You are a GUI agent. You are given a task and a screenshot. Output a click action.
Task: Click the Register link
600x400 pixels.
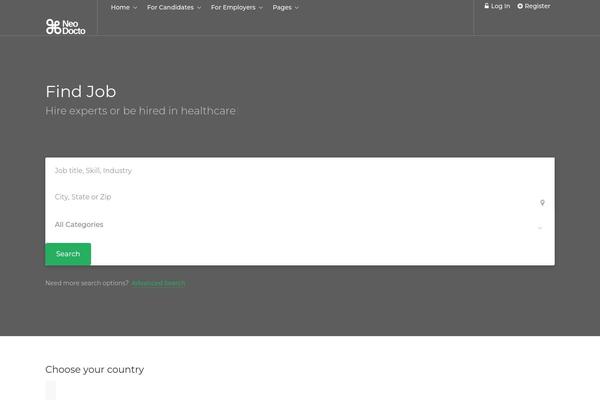click(x=534, y=6)
